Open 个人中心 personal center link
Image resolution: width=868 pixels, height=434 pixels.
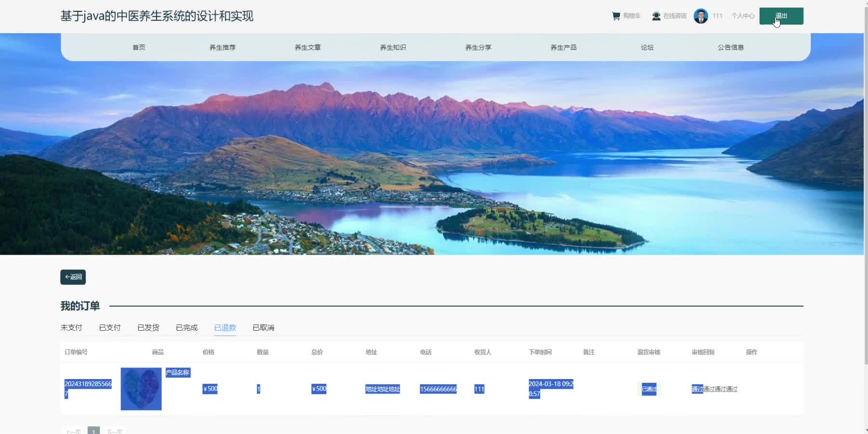pos(743,16)
